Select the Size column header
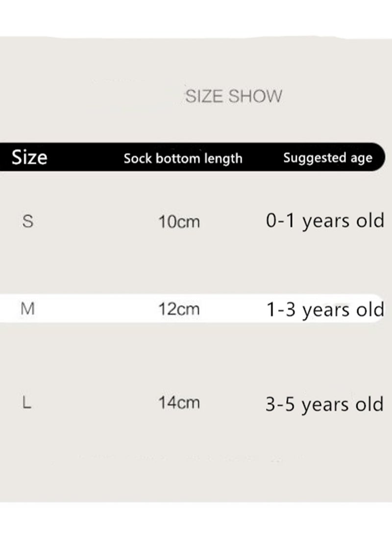The width and height of the screenshot is (392, 534). pyautogui.click(x=29, y=157)
